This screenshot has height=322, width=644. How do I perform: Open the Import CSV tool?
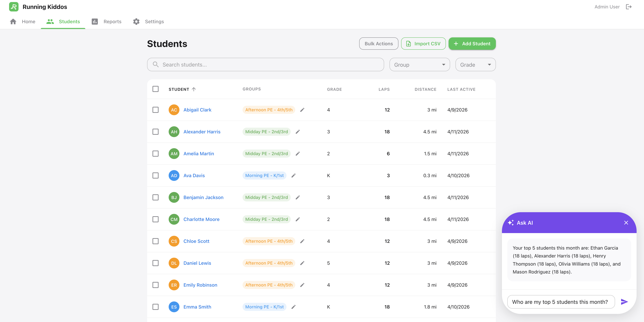pos(423,43)
